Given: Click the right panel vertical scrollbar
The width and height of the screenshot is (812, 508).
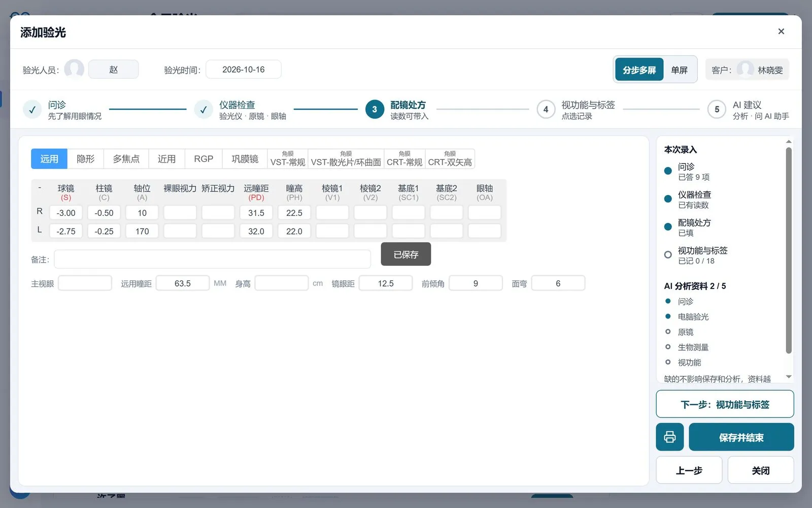Looking at the screenshot, I should click(789, 250).
